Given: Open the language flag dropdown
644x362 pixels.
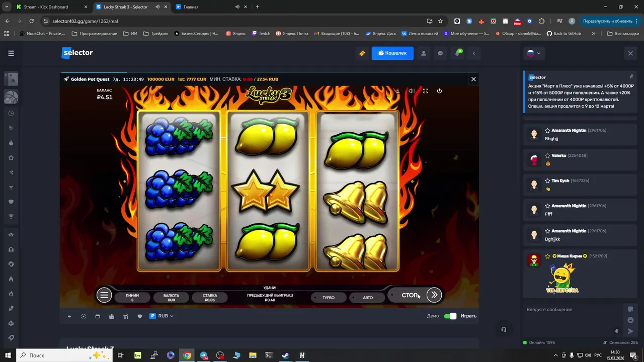Looking at the screenshot, I should pyautogui.click(x=533, y=53).
